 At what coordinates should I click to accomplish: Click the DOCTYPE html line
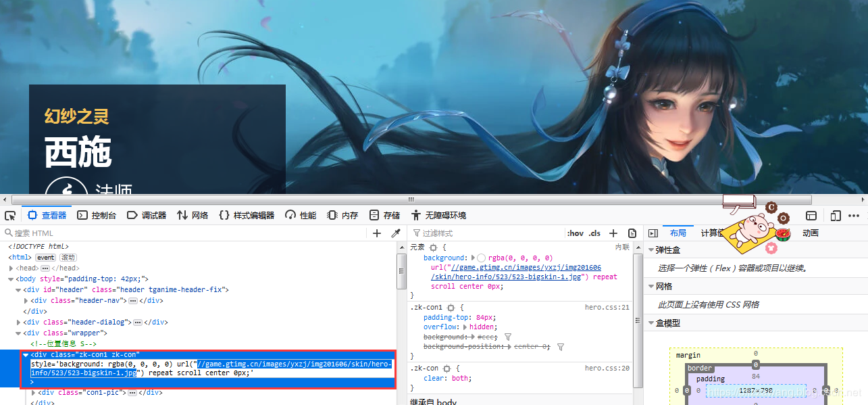39,247
